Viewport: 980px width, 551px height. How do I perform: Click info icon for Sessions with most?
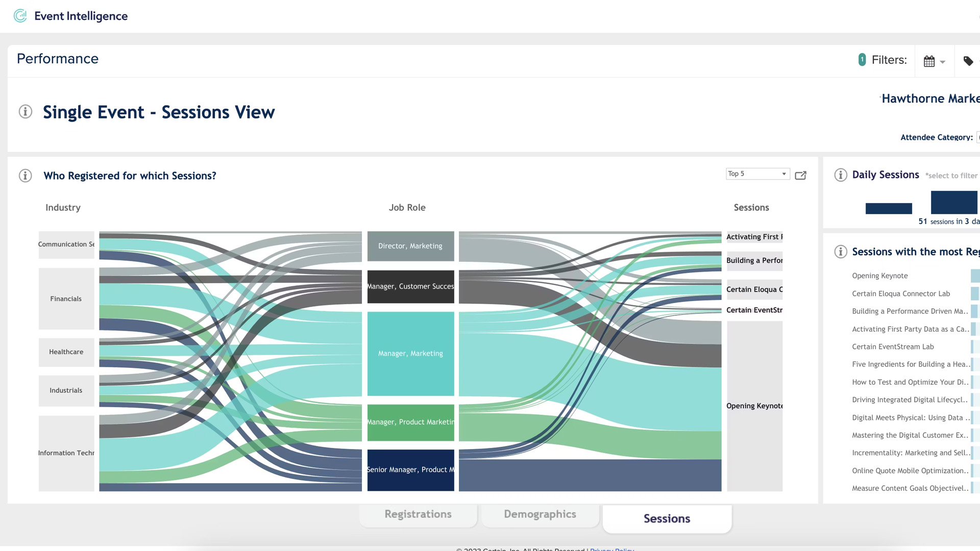click(841, 252)
